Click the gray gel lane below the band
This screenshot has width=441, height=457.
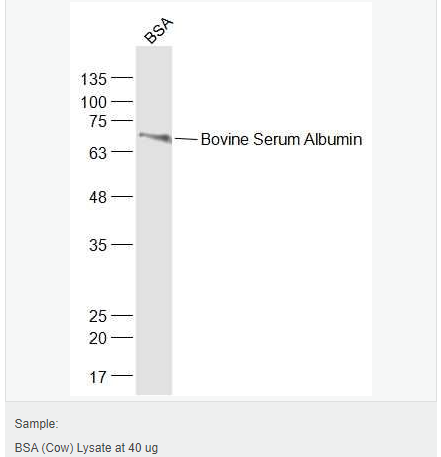point(154,267)
